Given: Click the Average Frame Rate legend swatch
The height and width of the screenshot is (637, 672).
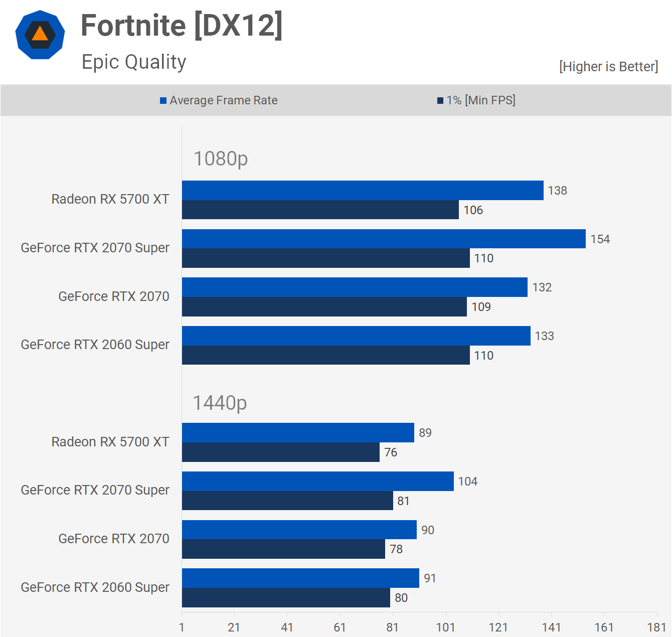Looking at the screenshot, I should [x=163, y=101].
